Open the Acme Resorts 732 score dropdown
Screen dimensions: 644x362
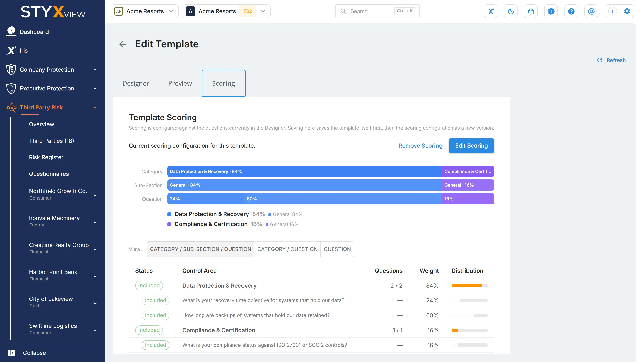pyautogui.click(x=226, y=11)
